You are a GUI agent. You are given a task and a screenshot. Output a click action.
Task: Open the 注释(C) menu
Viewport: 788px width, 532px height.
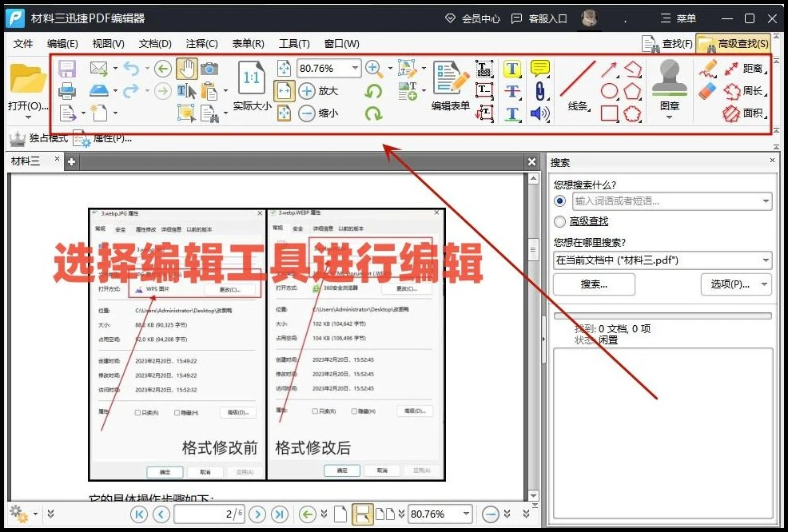coord(201,44)
